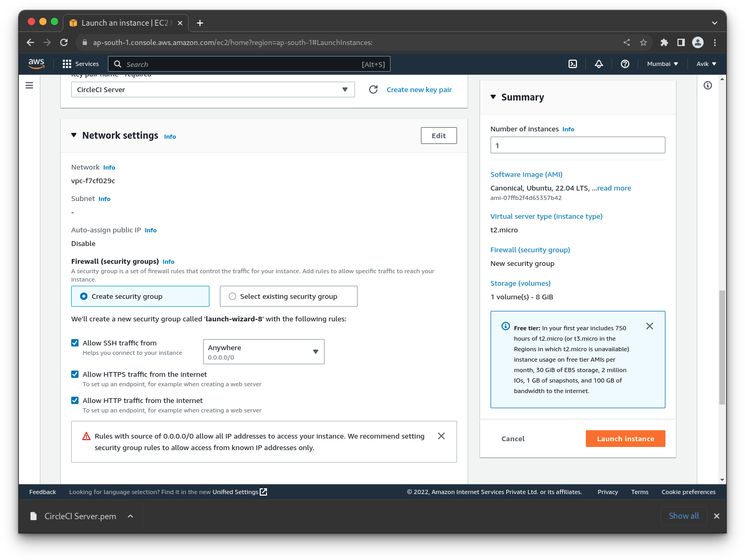Select existing security group option

pyautogui.click(x=232, y=296)
